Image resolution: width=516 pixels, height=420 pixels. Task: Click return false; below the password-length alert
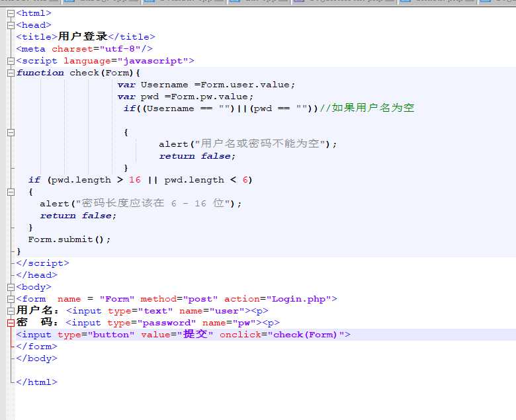tap(78, 216)
